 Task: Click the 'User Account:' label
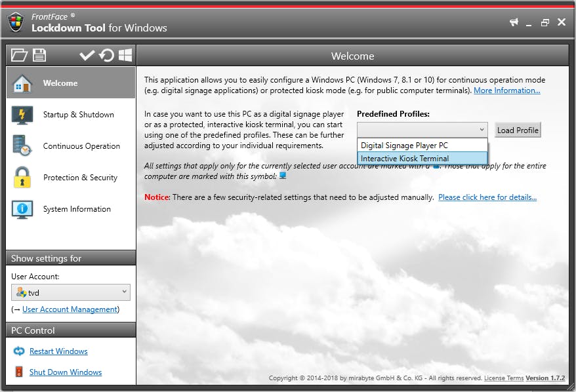pos(35,277)
